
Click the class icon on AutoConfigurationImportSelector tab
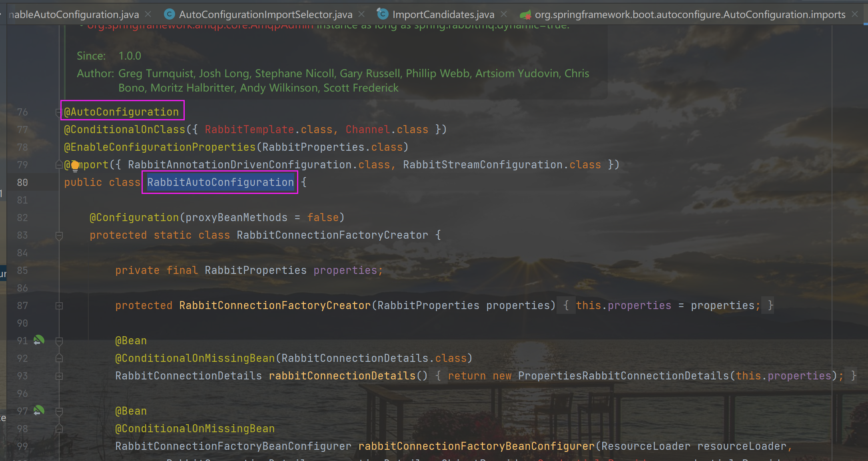pos(170,14)
